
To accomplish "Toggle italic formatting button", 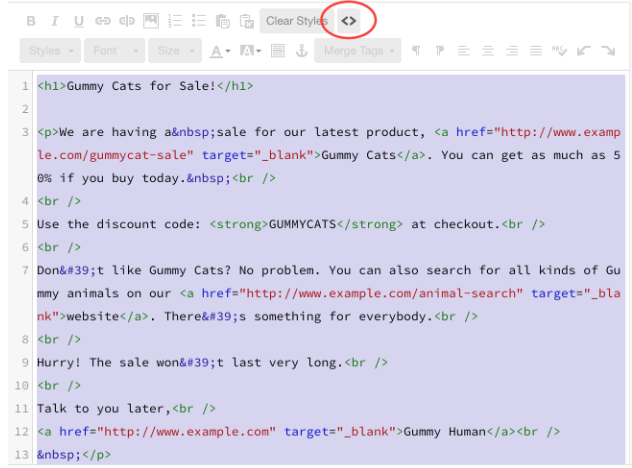I will pyautogui.click(x=54, y=21).
